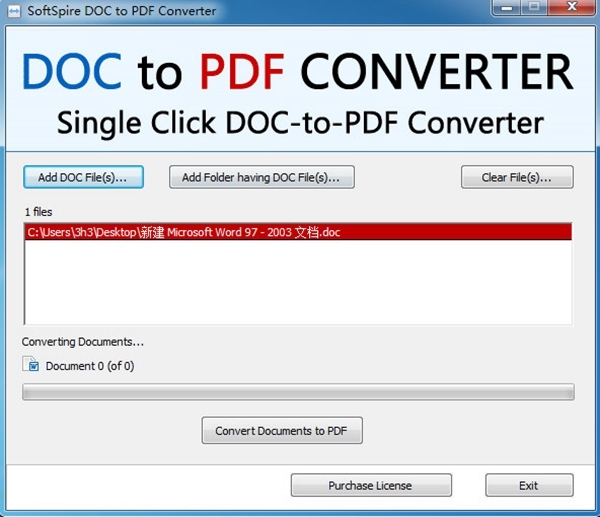Click the SoftSpire DOC to PDF Converter title

click(x=122, y=11)
